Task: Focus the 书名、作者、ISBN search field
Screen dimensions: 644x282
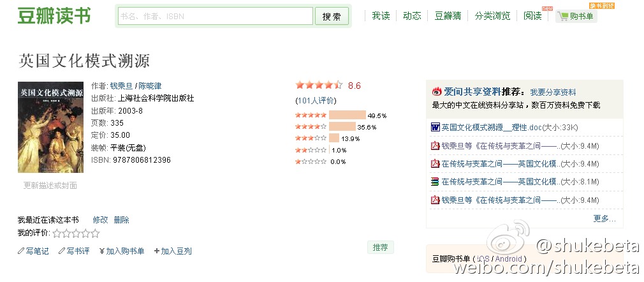Action: click(x=216, y=16)
